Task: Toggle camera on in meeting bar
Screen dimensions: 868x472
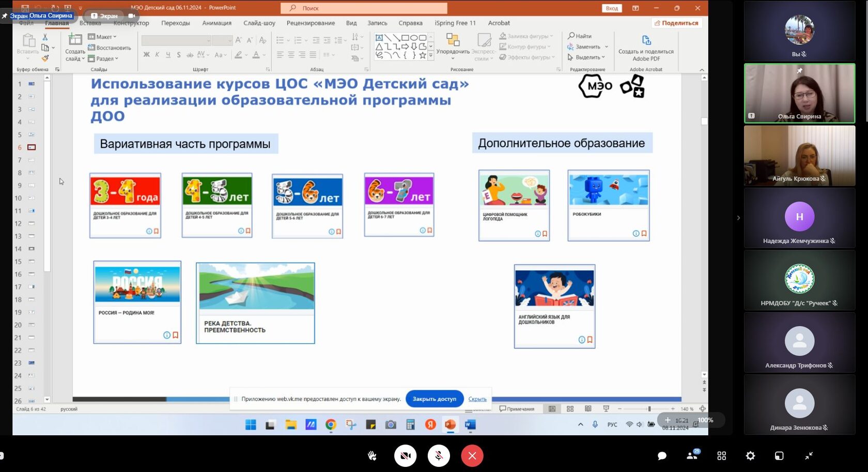Action: (406, 455)
